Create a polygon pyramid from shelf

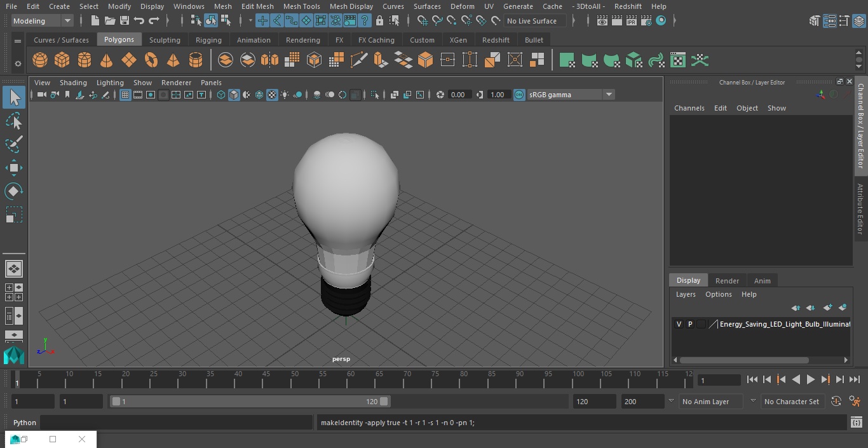173,60
